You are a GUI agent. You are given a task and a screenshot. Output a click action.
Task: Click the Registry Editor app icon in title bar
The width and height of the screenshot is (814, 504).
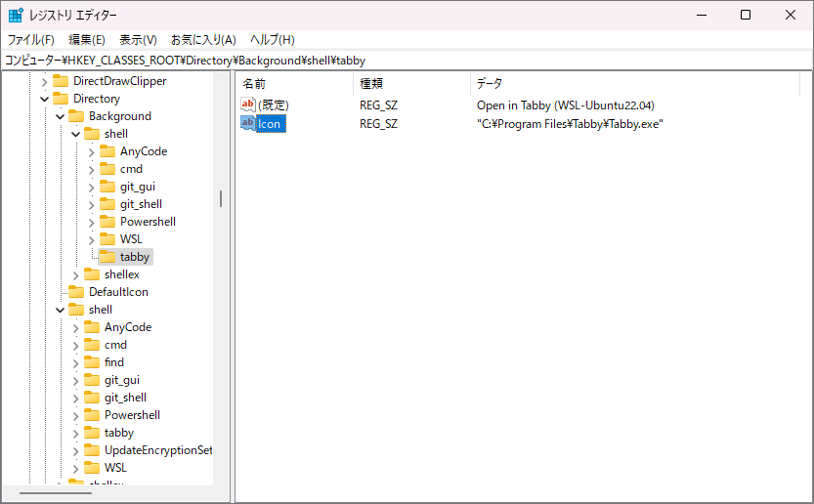coord(16,15)
